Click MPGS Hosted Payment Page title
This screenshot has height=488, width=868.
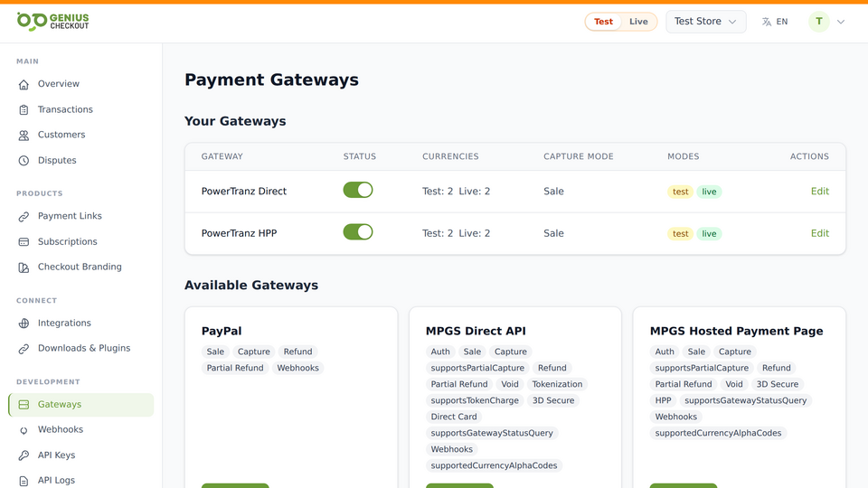(x=736, y=331)
